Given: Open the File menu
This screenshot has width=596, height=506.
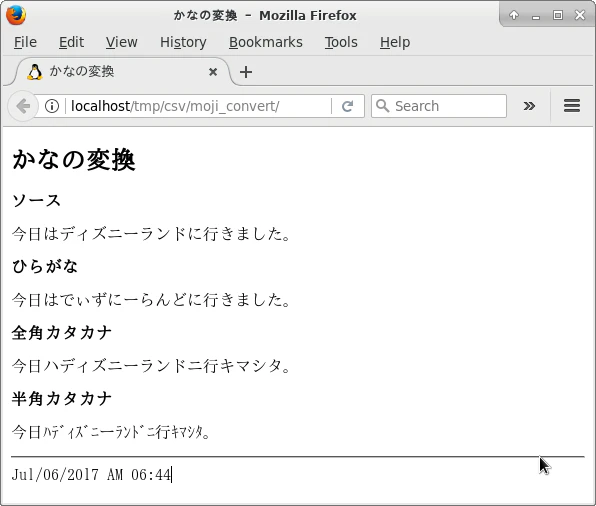Looking at the screenshot, I should pyautogui.click(x=25, y=42).
